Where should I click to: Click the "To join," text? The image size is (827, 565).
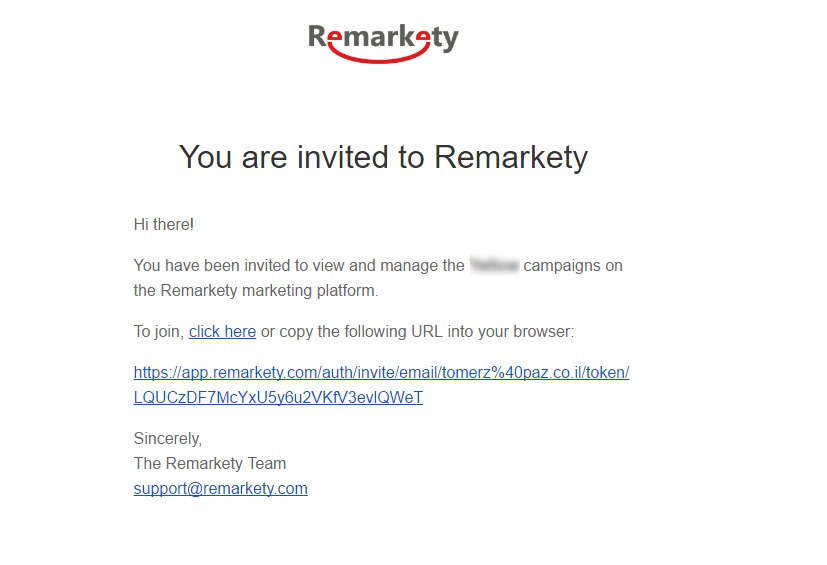[x=159, y=331]
